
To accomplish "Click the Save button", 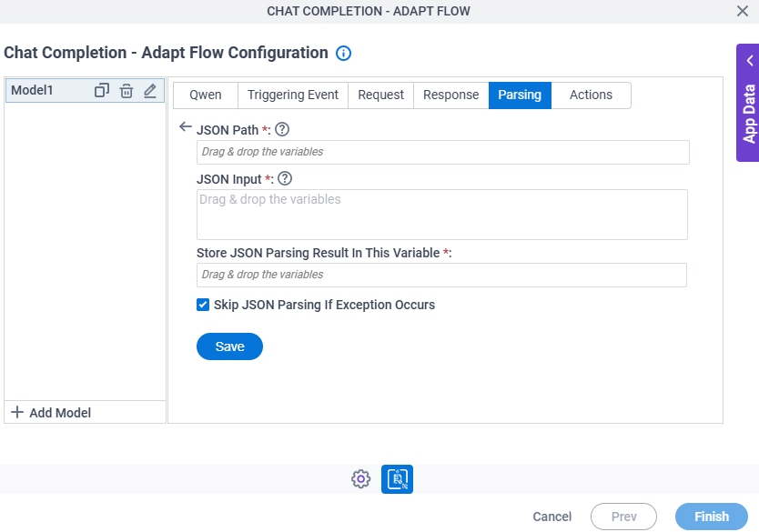I will [229, 346].
